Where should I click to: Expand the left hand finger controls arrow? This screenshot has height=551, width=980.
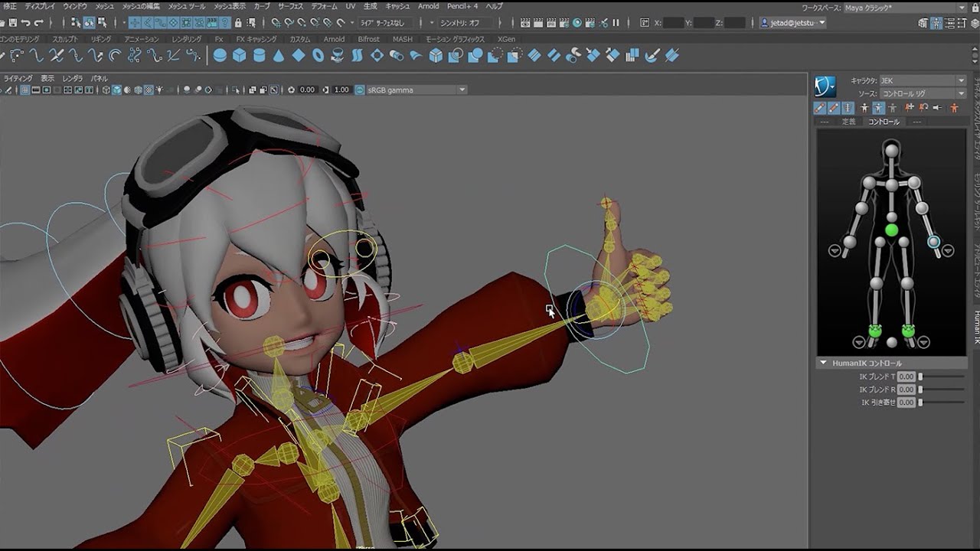coord(948,250)
